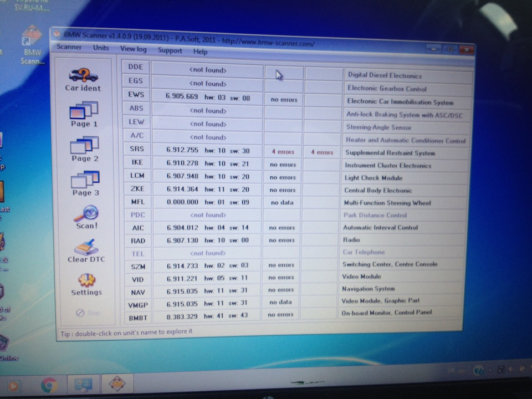Click the MFL 'no data' status
Viewport: 532px width, 399px height.
282,203
